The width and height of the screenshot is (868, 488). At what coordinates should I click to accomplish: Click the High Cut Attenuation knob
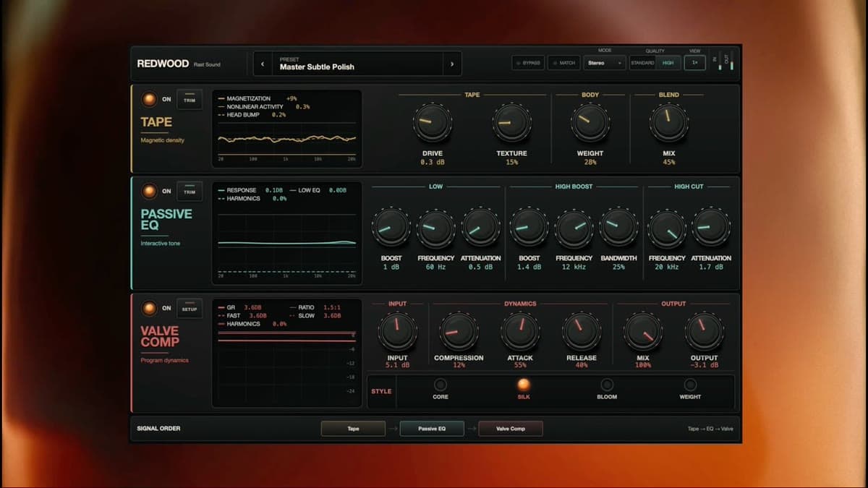click(710, 228)
